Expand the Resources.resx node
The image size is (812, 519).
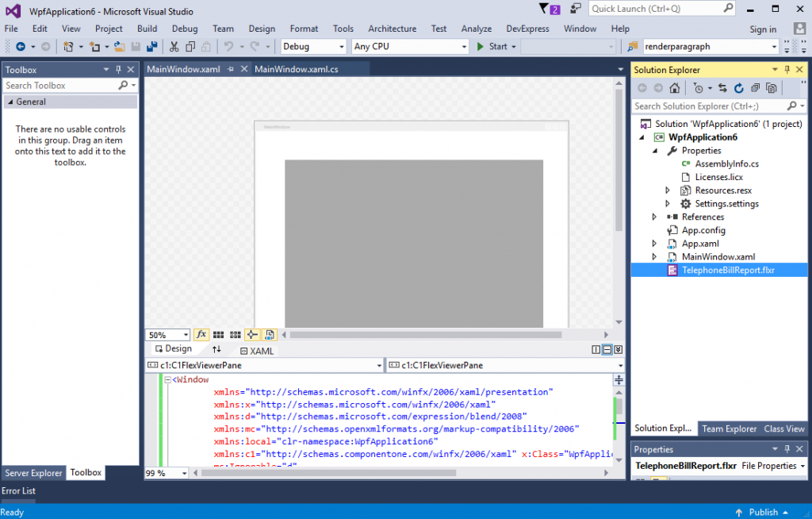(668, 190)
